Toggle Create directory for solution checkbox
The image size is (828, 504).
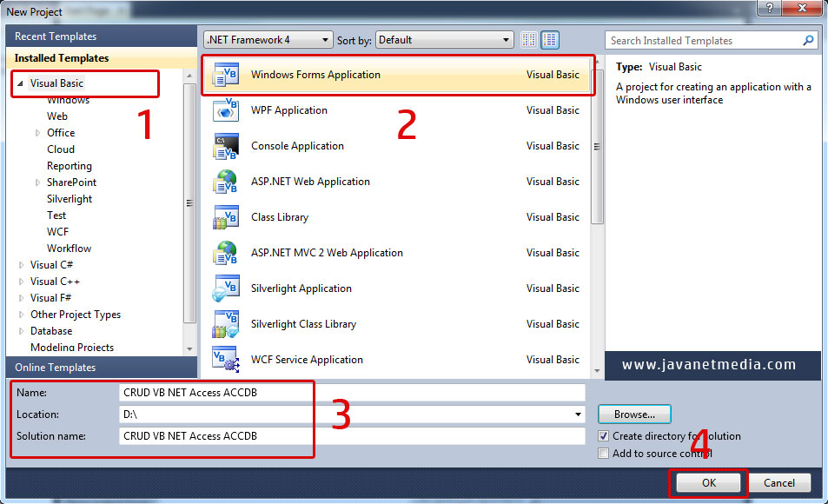603,436
